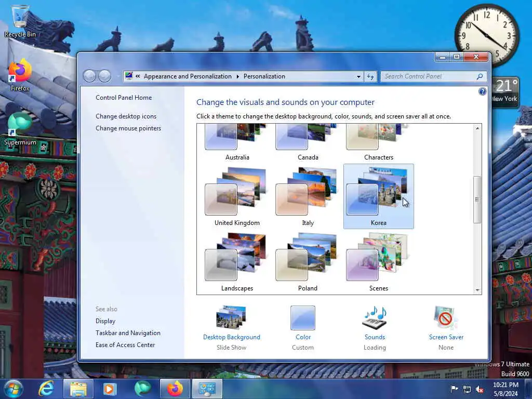Open the taskbar clock and date
The width and height of the screenshot is (532, 399).
[x=506, y=389]
